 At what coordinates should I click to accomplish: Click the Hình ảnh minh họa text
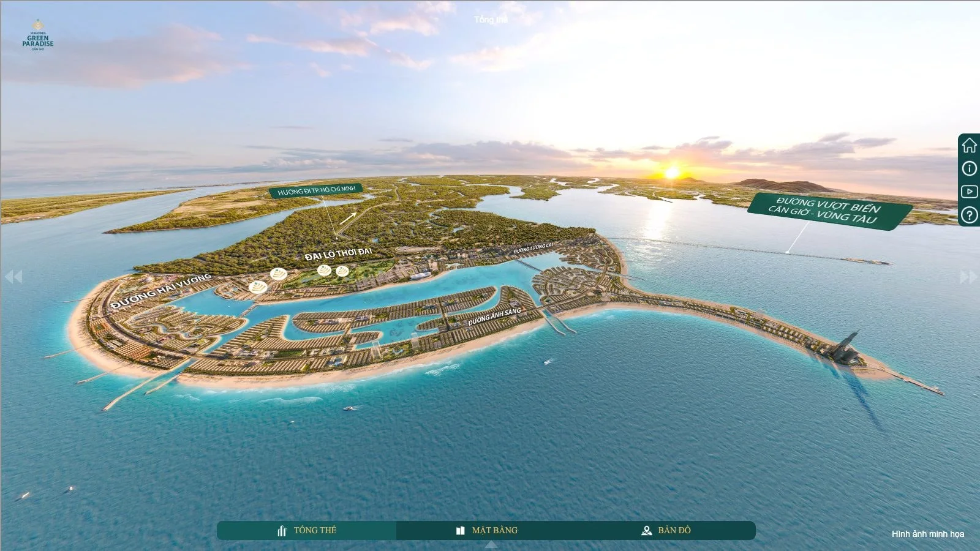(x=928, y=534)
